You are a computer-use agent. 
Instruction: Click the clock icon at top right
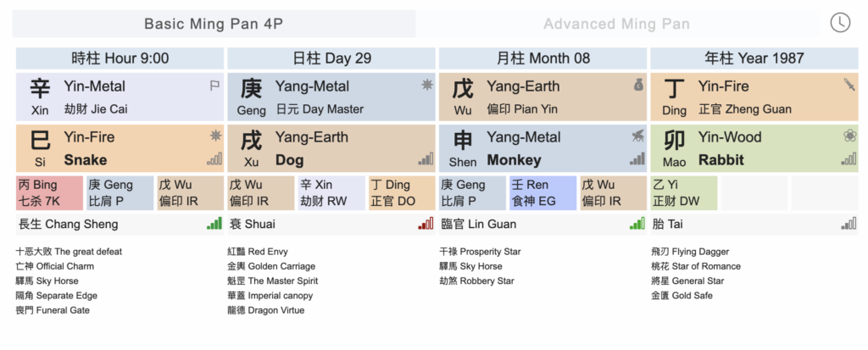pos(840,22)
